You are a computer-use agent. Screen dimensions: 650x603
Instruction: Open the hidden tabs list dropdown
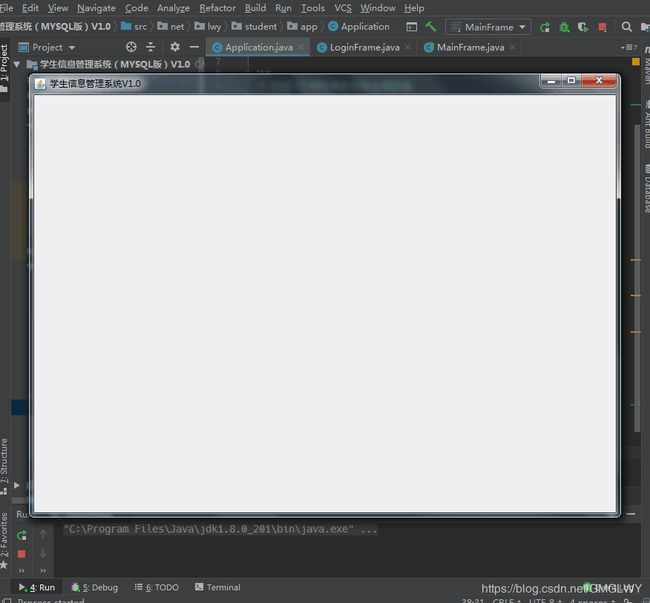(629, 47)
